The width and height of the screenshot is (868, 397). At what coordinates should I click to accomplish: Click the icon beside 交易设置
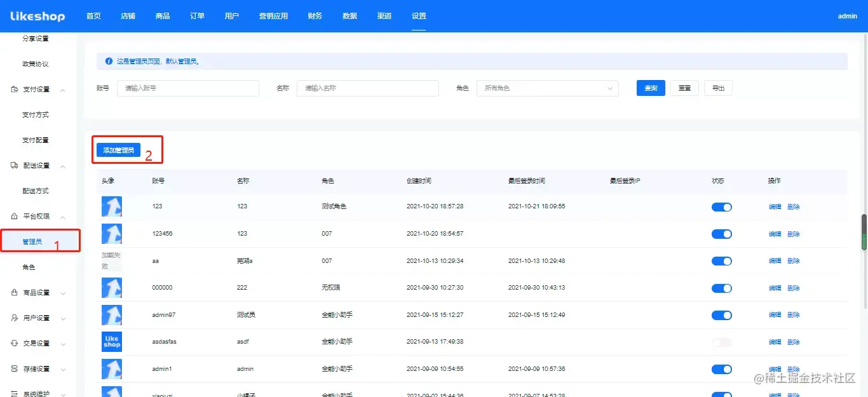pos(14,344)
